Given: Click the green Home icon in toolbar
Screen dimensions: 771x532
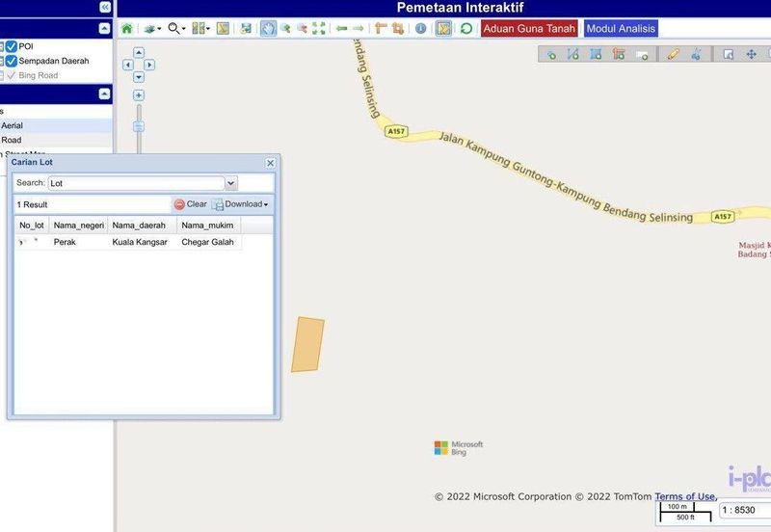Looking at the screenshot, I should pyautogui.click(x=127, y=29).
